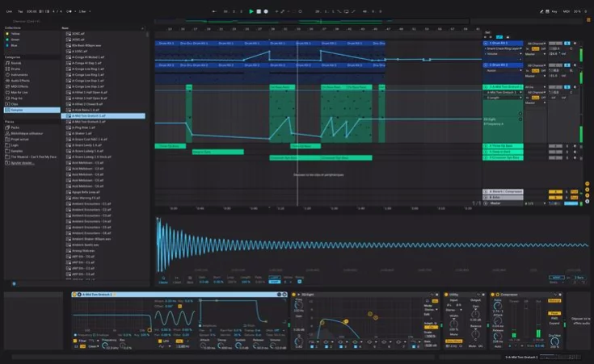Adjust the Compressor Ratio knob

[498, 306]
